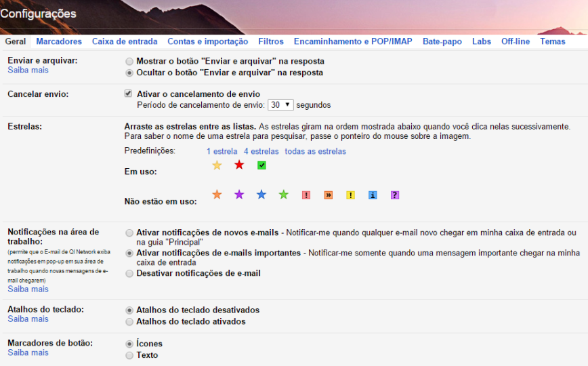Enable 'Atalhos do teclado ativados' option
This screenshot has height=366, width=588.
(x=129, y=322)
